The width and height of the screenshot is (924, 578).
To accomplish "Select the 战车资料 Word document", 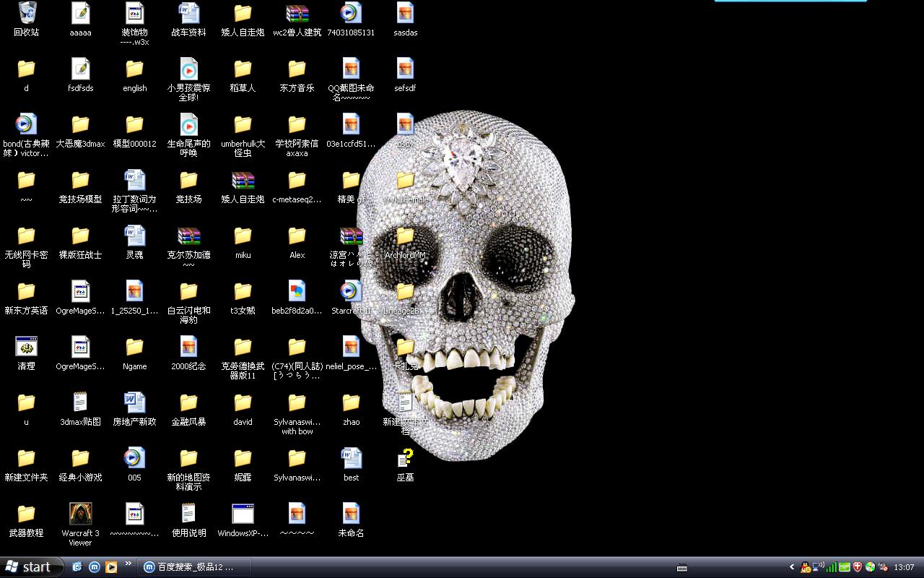I will [x=188, y=13].
